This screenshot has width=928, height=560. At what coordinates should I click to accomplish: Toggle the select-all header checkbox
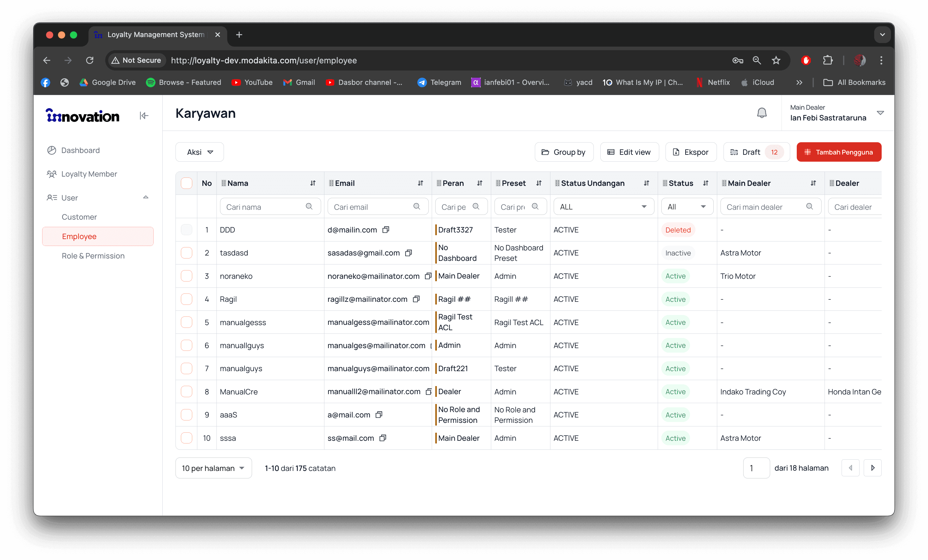click(187, 183)
